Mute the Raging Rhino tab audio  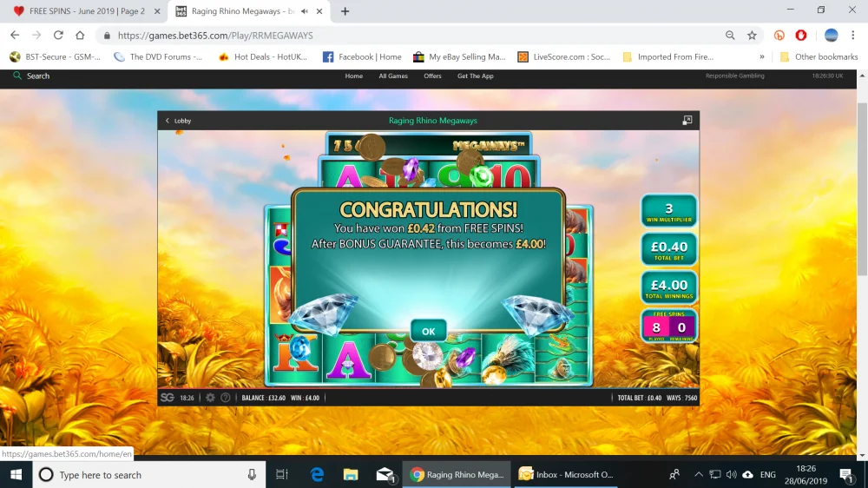(x=304, y=11)
